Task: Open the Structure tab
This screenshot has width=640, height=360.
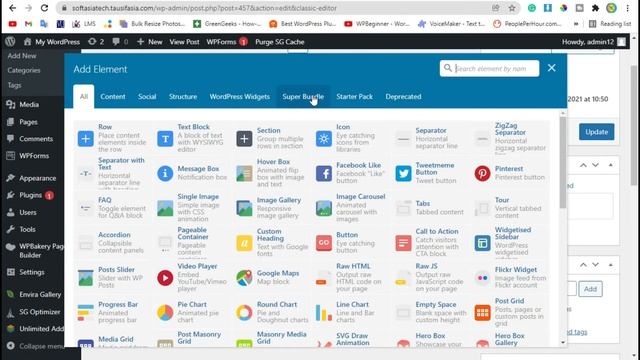Action: (183, 97)
